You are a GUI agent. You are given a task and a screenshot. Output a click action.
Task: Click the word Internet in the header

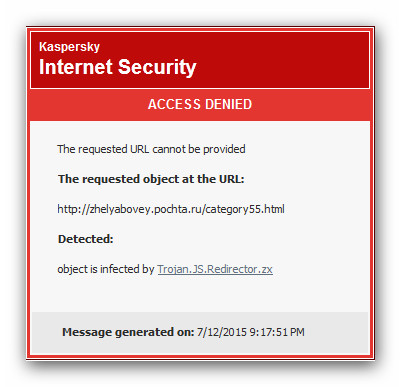coord(76,66)
